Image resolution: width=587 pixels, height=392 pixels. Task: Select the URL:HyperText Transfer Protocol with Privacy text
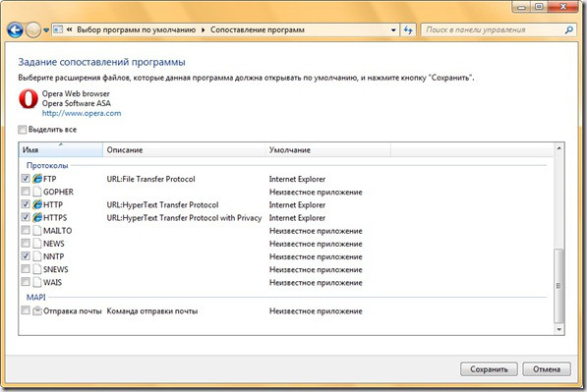184,218
